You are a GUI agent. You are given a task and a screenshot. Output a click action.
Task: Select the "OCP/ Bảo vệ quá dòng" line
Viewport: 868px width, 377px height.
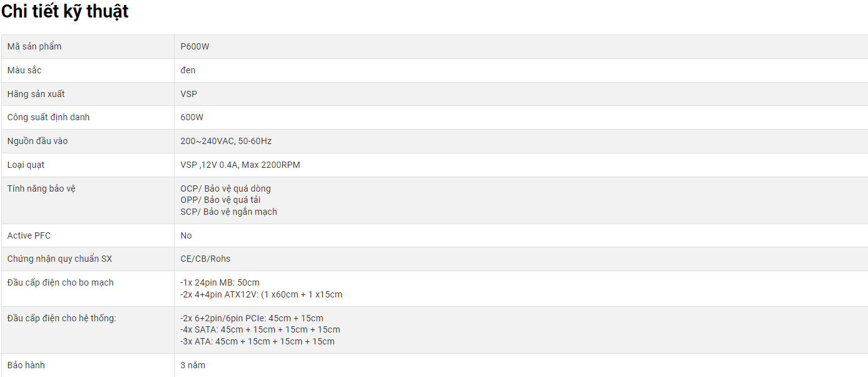point(225,189)
